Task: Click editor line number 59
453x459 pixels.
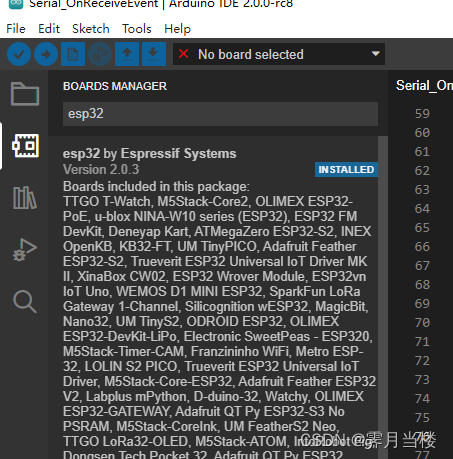Action: [422, 114]
